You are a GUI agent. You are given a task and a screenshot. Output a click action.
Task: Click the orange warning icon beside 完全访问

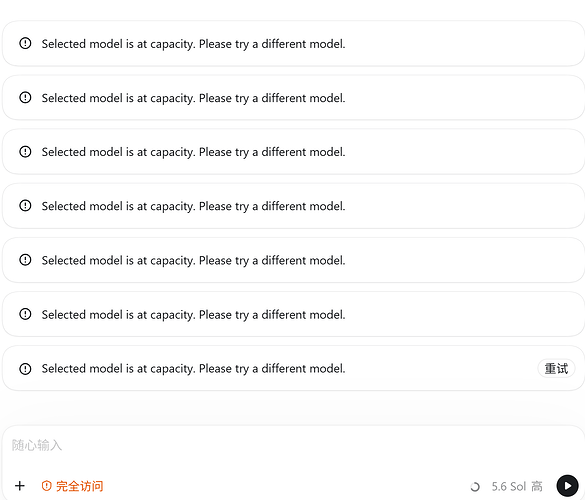47,486
